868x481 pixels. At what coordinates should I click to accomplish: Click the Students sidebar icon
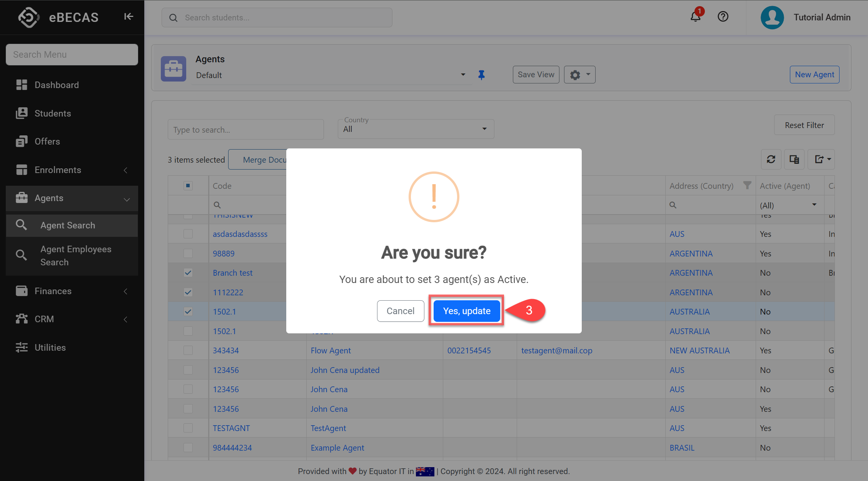[22, 113]
